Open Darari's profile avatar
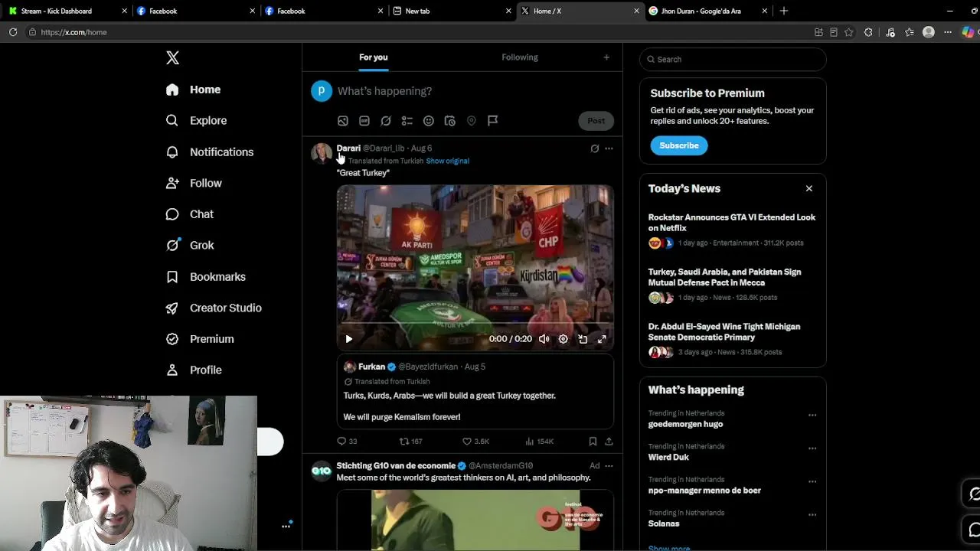The height and width of the screenshot is (551, 980). coord(322,153)
